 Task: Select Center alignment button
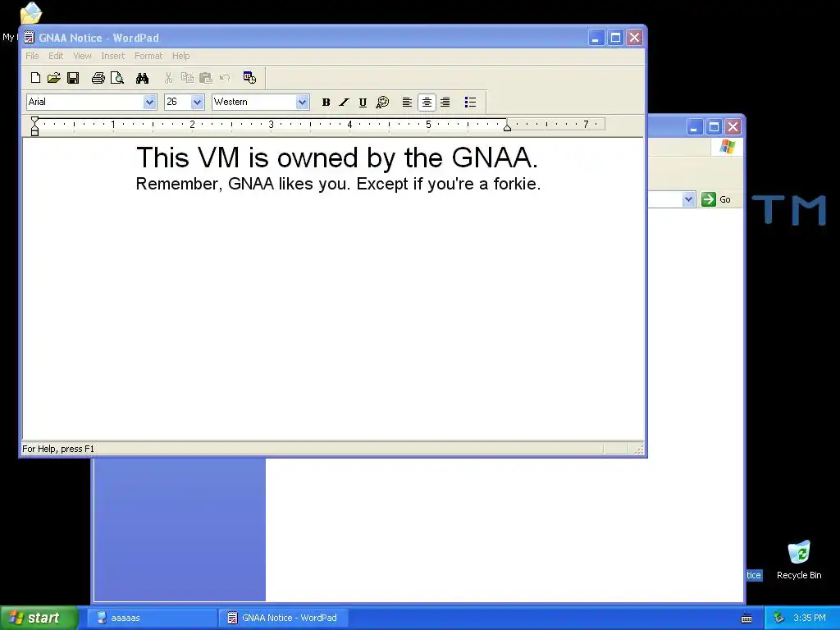pos(427,103)
